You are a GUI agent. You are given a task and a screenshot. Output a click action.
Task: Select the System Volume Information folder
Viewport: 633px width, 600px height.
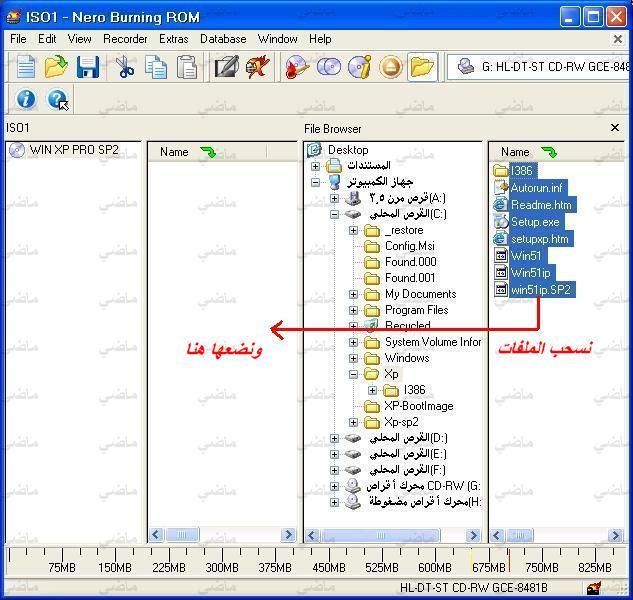[x=433, y=342]
